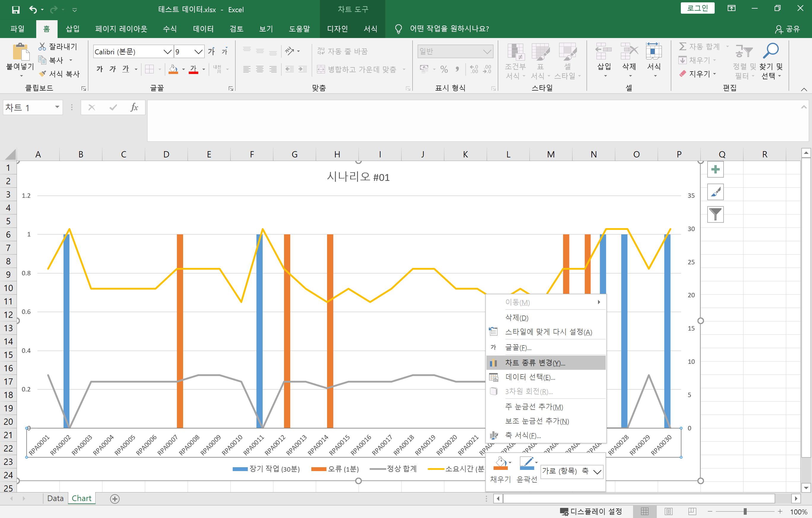Open the Chart Filters funnel button

tap(715, 214)
